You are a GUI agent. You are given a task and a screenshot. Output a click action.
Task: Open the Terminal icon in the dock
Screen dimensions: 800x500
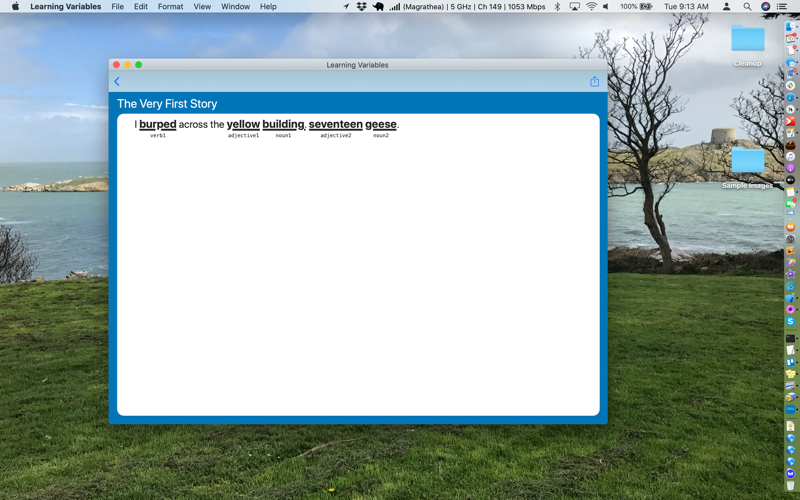(x=790, y=338)
